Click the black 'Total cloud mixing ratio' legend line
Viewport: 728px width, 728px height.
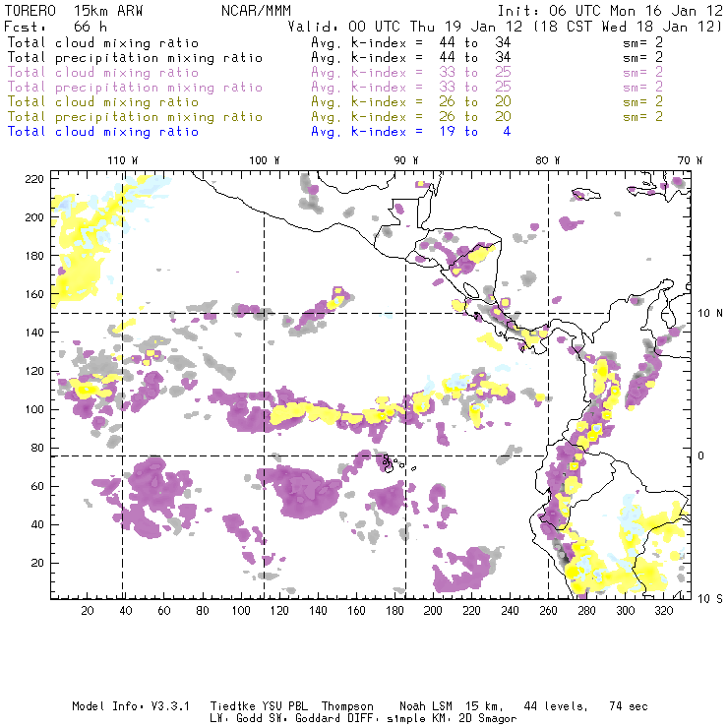click(103, 42)
